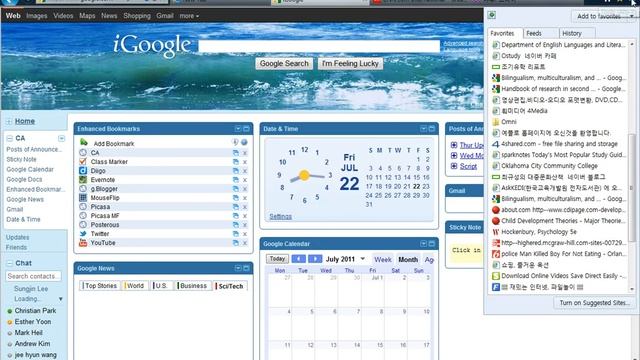This screenshot has height=360, width=640.
Task: Go to previous month in Google Calendar
Action: click(298, 259)
